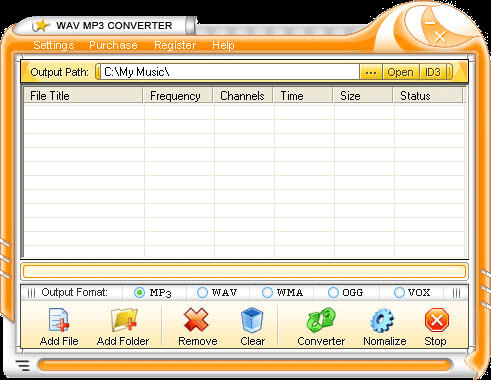Image resolution: width=491 pixels, height=380 pixels.
Task: Click the orange bar at window bottom
Action: point(245,365)
